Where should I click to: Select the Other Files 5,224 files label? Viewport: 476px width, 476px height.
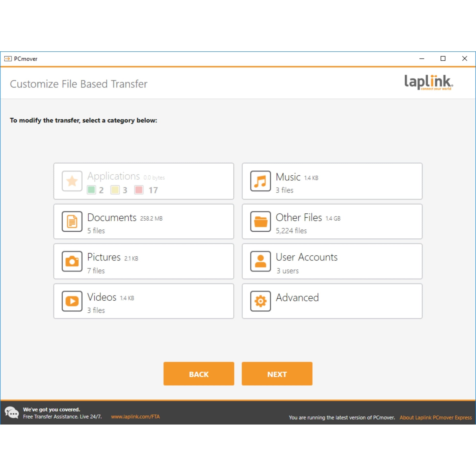(291, 231)
